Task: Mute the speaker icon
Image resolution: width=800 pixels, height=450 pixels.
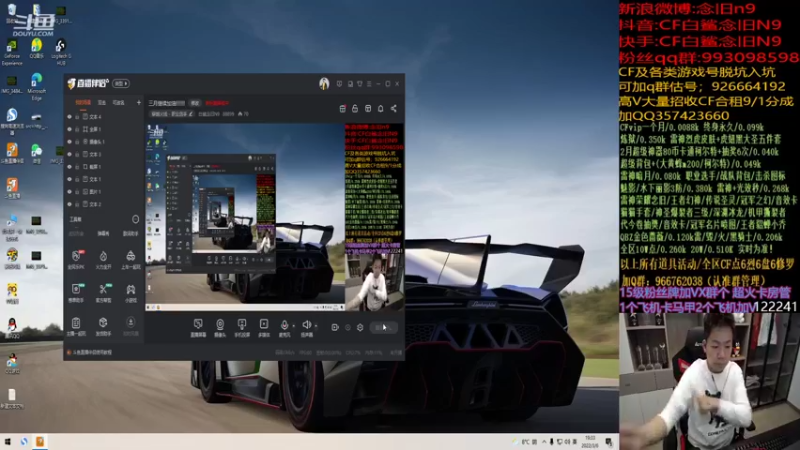Action: pos(306,325)
